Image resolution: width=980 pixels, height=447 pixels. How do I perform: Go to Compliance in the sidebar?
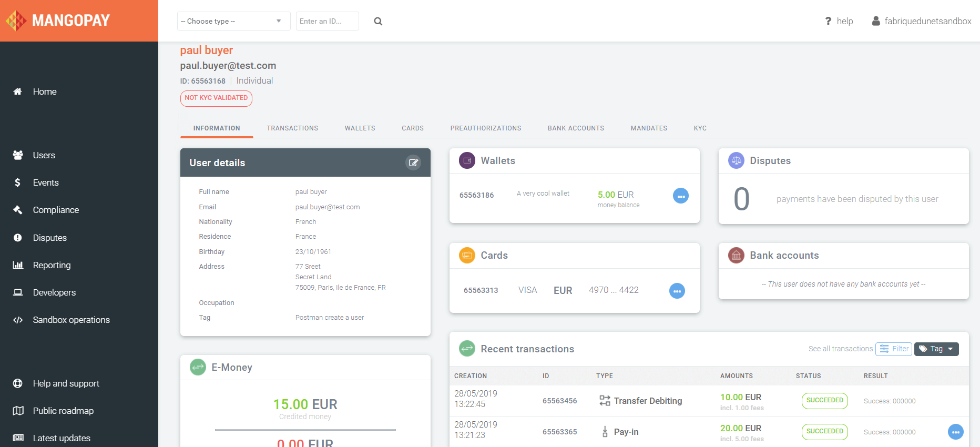coord(56,210)
